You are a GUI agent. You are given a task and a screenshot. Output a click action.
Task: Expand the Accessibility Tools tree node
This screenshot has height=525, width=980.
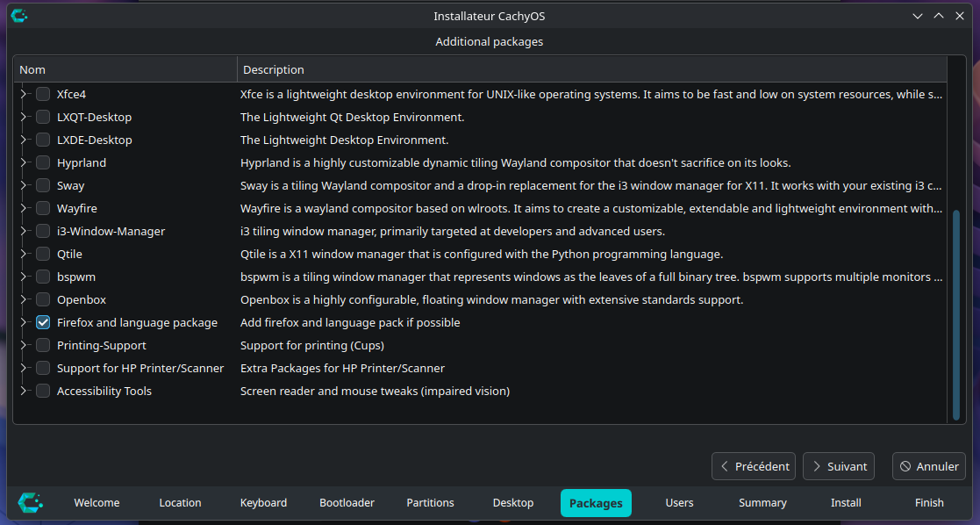pos(24,391)
